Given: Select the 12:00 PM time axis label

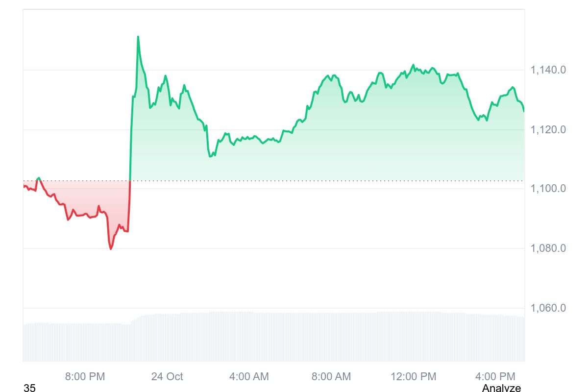Looking at the screenshot, I should click(413, 376).
